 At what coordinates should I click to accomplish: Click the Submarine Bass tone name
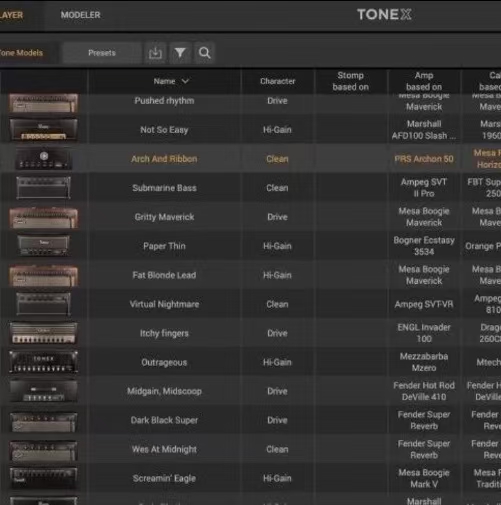click(x=164, y=188)
